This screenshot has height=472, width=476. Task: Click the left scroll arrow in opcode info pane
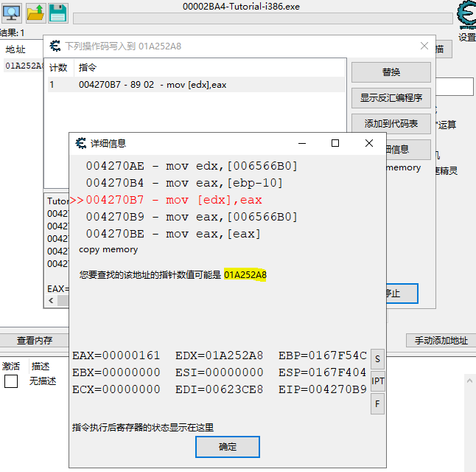51,301
